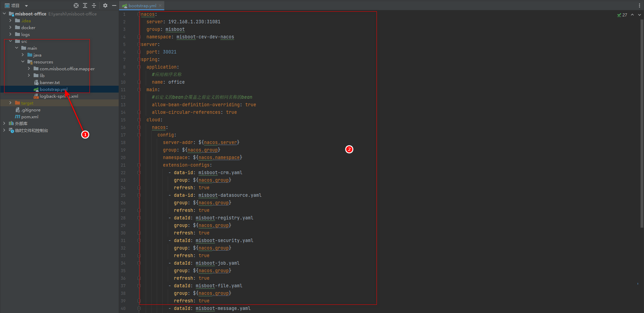
Task: Click dataId misboot-file.yaml text
Action: pos(219,286)
